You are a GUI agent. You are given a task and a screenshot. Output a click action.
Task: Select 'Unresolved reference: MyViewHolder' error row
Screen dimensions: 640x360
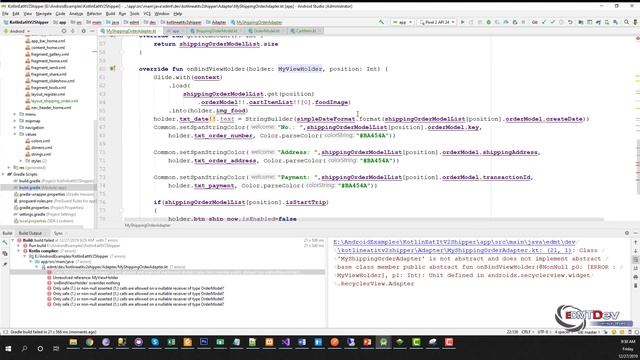[x=85, y=278]
